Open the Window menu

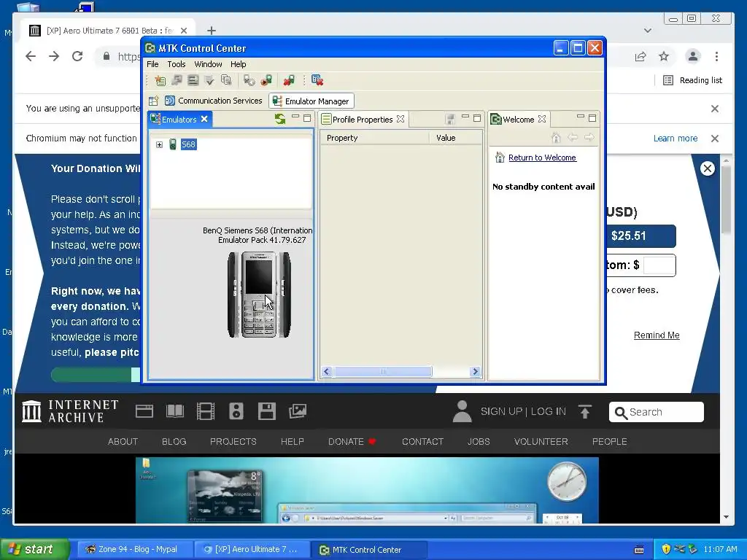(208, 64)
